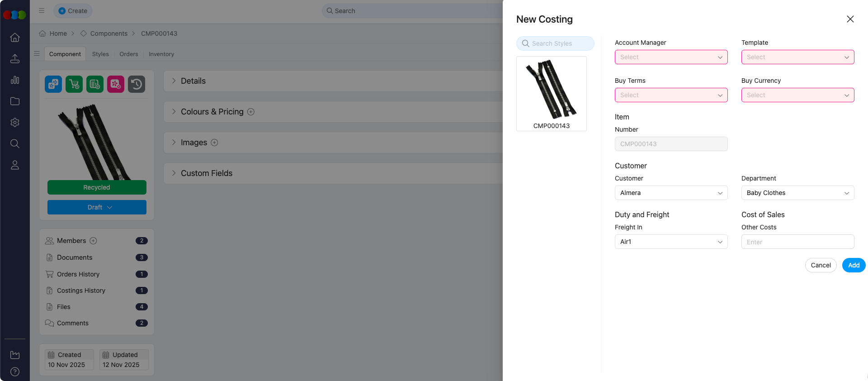Switch to the Styles tab
The image size is (868, 381).
click(x=100, y=54)
